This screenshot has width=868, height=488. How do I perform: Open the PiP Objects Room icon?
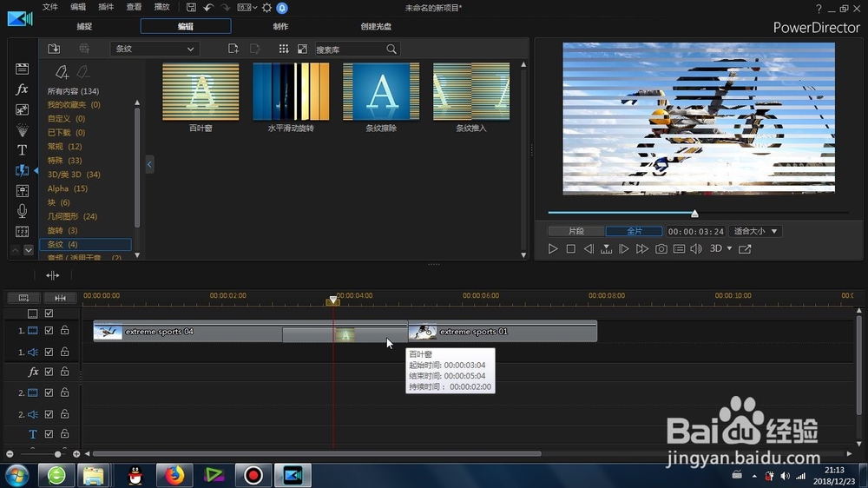[x=23, y=109]
